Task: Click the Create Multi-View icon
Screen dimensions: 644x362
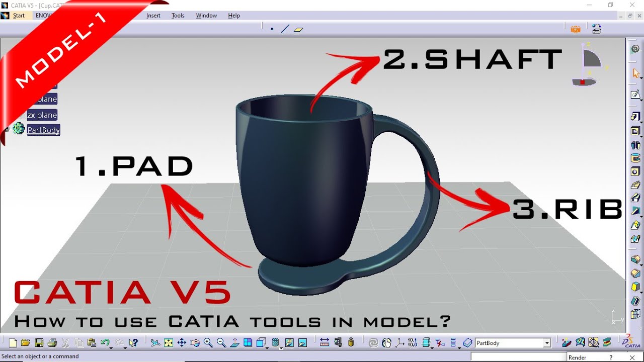Action: click(248, 343)
